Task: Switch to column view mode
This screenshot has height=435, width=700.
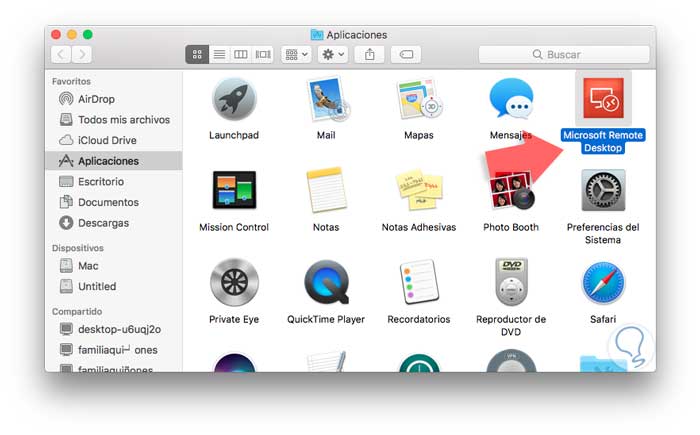Action: (241, 54)
